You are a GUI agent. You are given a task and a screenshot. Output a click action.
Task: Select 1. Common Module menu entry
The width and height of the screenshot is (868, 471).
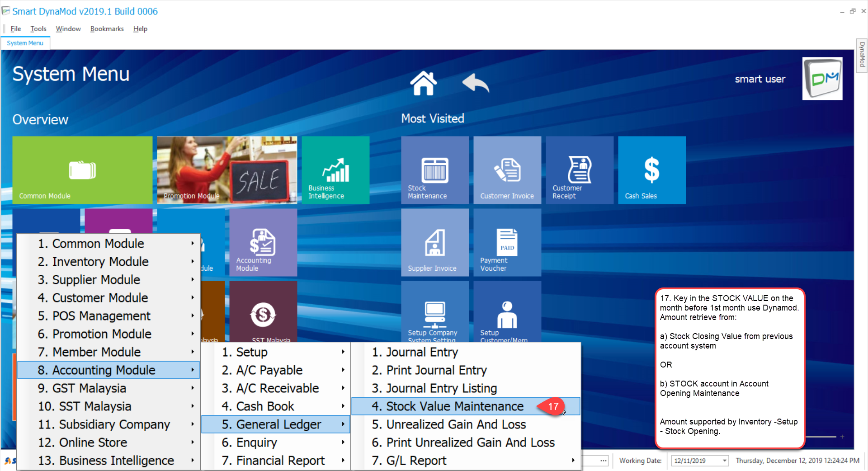[108, 243]
